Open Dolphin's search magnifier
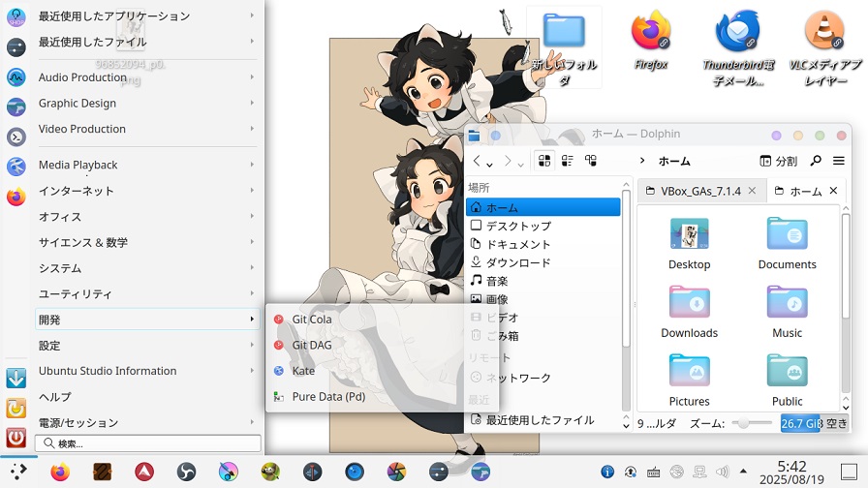The width and height of the screenshot is (868, 488). click(x=816, y=161)
